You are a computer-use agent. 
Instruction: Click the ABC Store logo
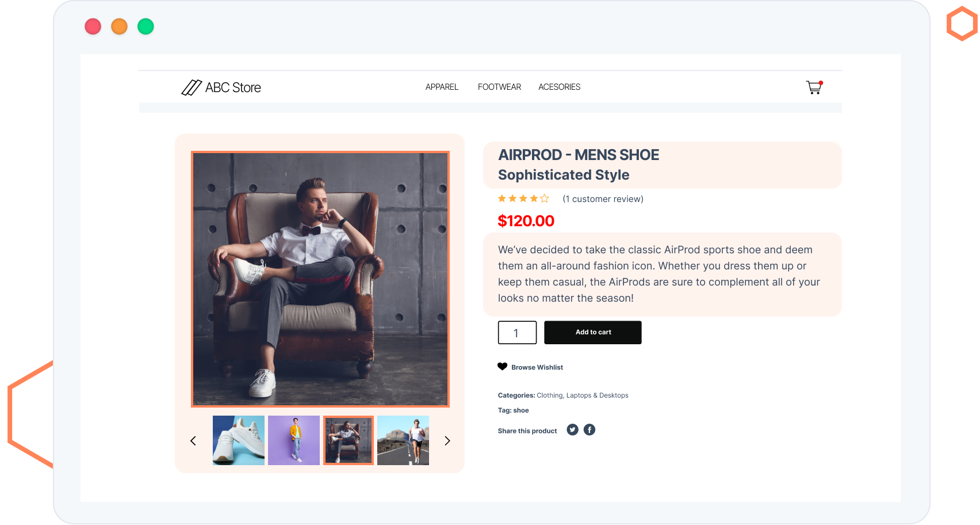(x=221, y=87)
